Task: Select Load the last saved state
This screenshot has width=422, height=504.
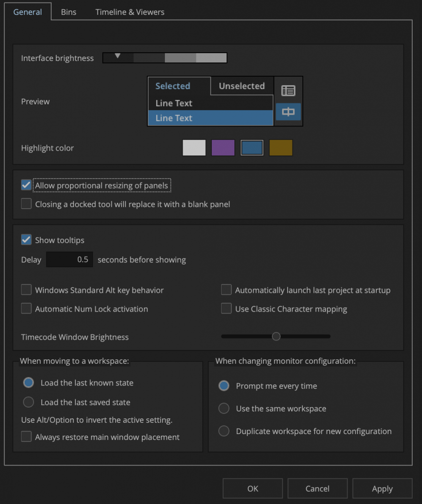Action: pos(29,402)
